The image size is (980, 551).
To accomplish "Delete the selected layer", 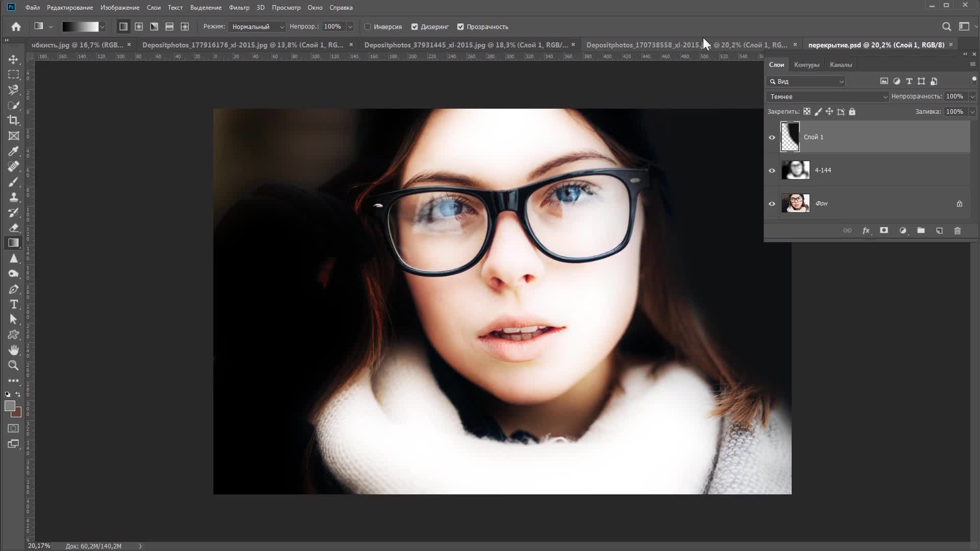I will [x=958, y=231].
